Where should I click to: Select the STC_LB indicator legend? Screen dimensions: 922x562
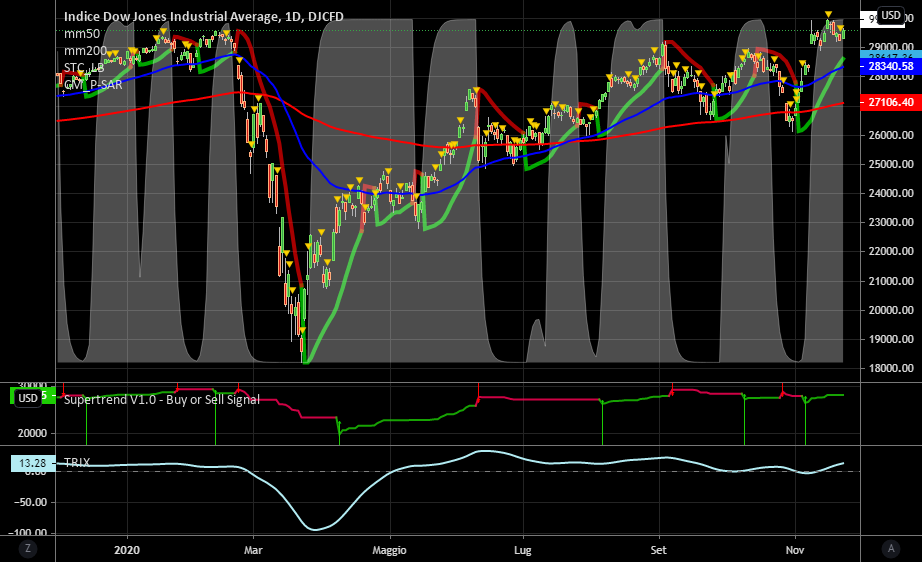pyautogui.click(x=84, y=68)
